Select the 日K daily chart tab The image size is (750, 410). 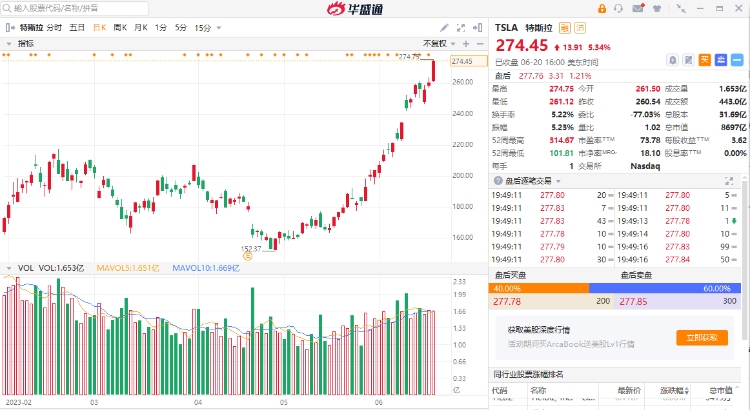coord(99,28)
